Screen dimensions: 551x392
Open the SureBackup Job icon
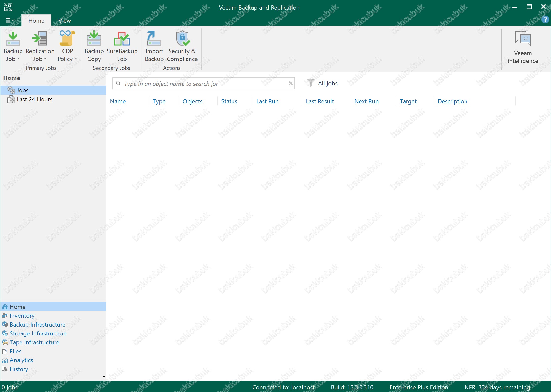[122, 39]
